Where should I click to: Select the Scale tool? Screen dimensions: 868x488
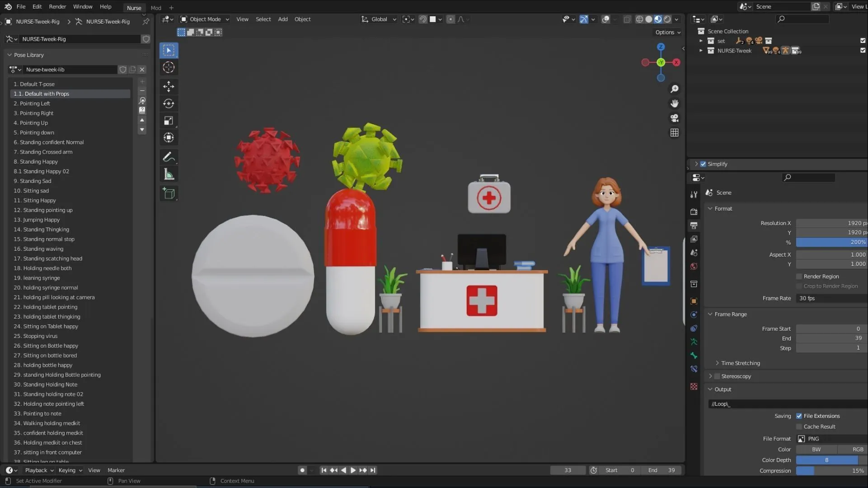point(168,121)
